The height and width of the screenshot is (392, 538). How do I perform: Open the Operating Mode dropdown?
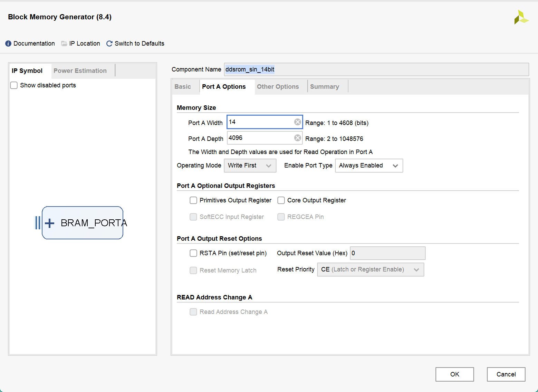tap(250, 165)
